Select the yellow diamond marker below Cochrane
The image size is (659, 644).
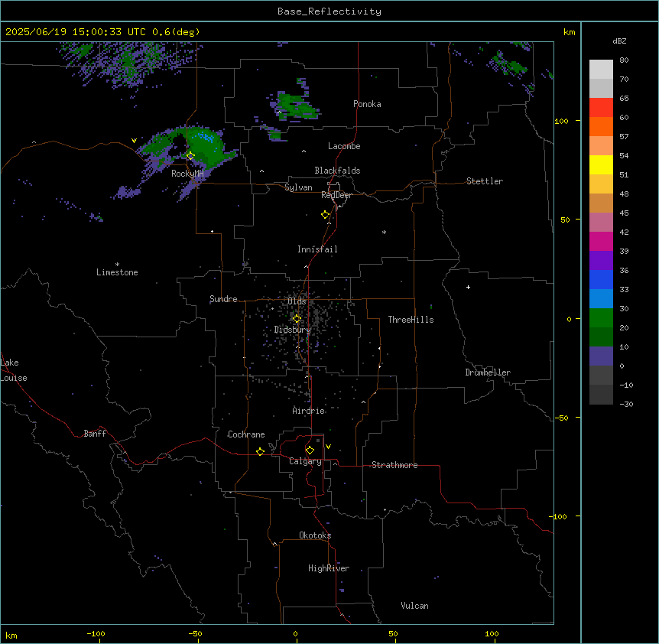(x=260, y=451)
